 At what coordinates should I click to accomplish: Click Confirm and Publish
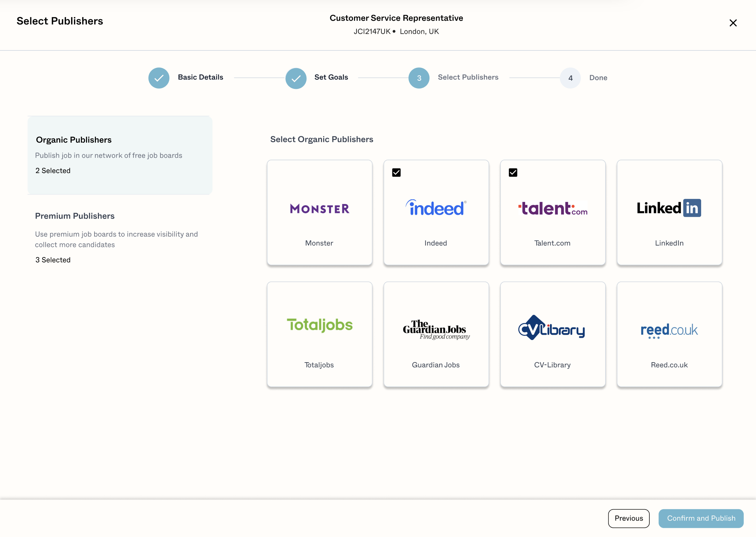tap(701, 518)
